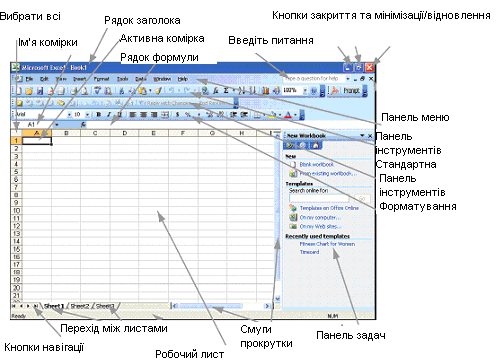Viewport: 497px width, 363px height.
Task: Open the AutoSum dropdown arrow
Action: click(x=234, y=91)
